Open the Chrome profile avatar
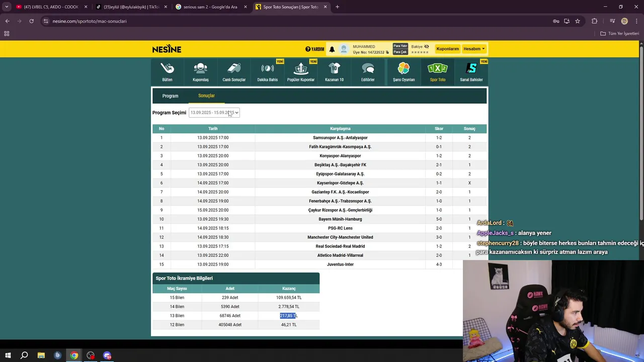Image resolution: width=644 pixels, height=362 pixels. pos(624,21)
